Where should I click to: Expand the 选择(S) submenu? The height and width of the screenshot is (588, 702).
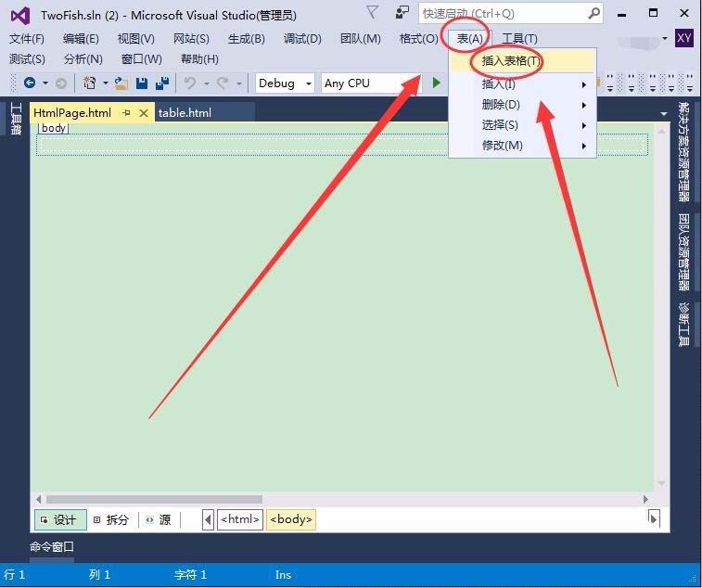point(583,125)
